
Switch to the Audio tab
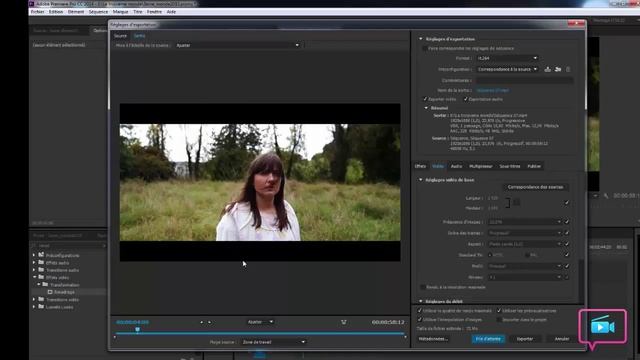click(x=456, y=166)
